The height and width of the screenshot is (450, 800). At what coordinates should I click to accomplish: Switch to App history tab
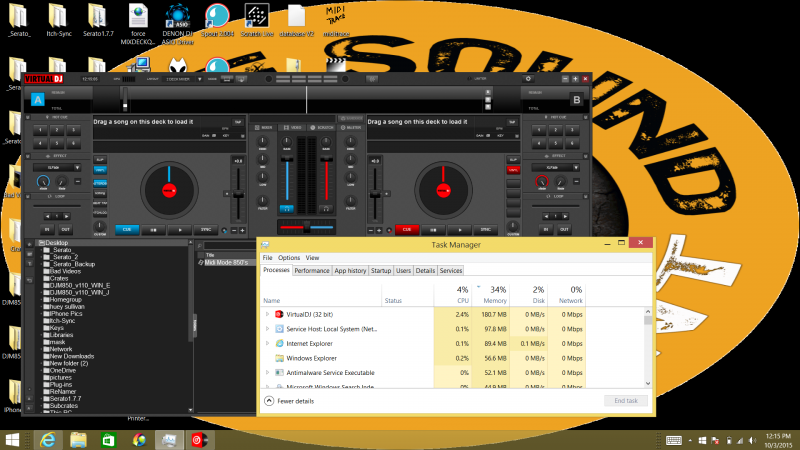tap(350, 270)
